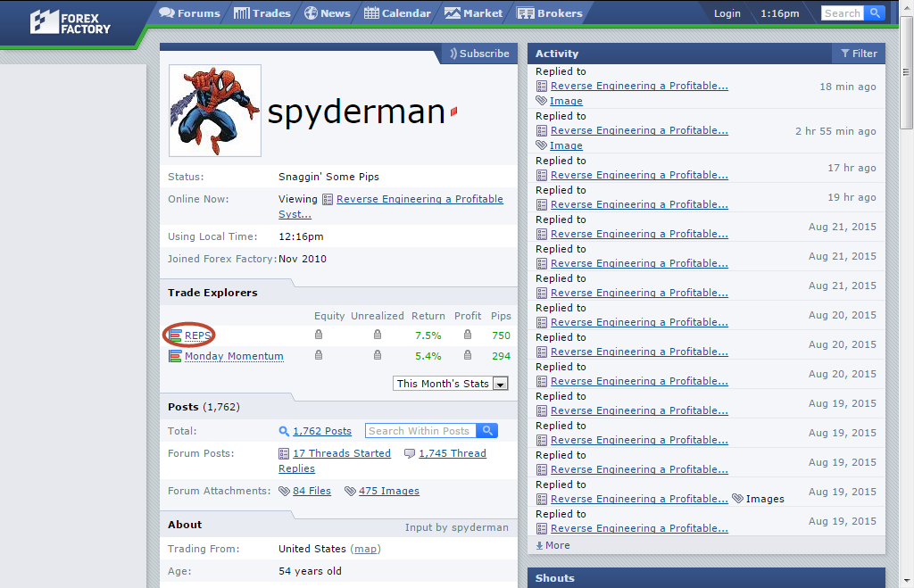The width and height of the screenshot is (914, 588).
Task: Click the page vertical scrollbar thumb
Action: (906, 72)
